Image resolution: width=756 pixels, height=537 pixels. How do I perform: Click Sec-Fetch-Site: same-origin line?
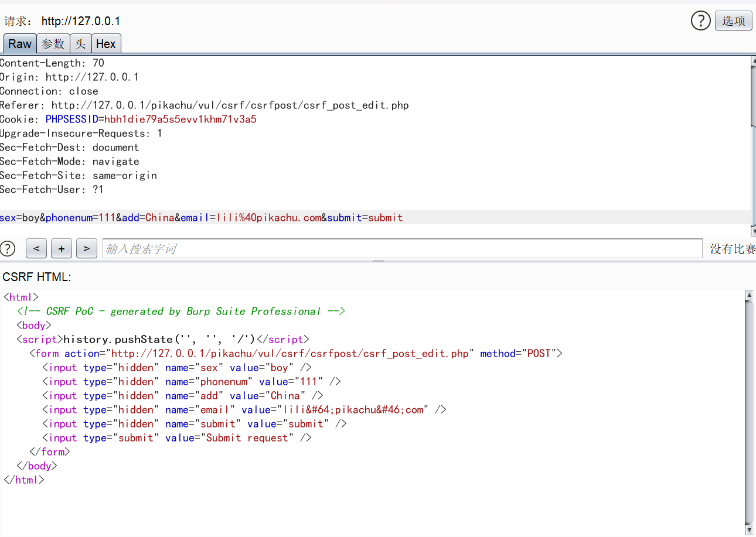79,176
